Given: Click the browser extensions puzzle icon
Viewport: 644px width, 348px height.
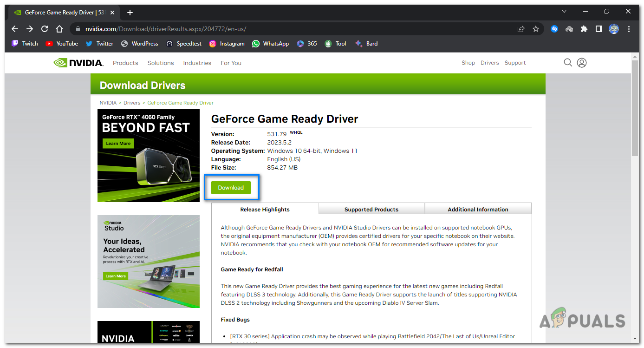Looking at the screenshot, I should [x=584, y=28].
